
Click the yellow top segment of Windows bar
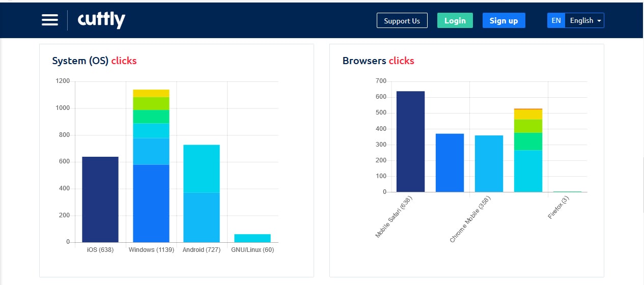coord(151,93)
